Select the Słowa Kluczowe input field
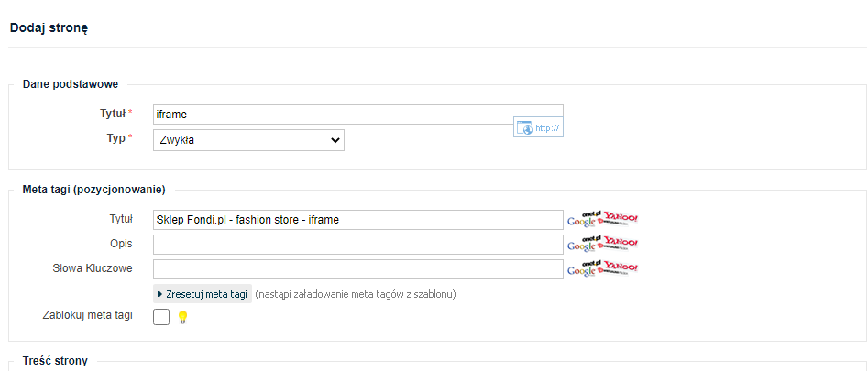 pyautogui.click(x=357, y=269)
